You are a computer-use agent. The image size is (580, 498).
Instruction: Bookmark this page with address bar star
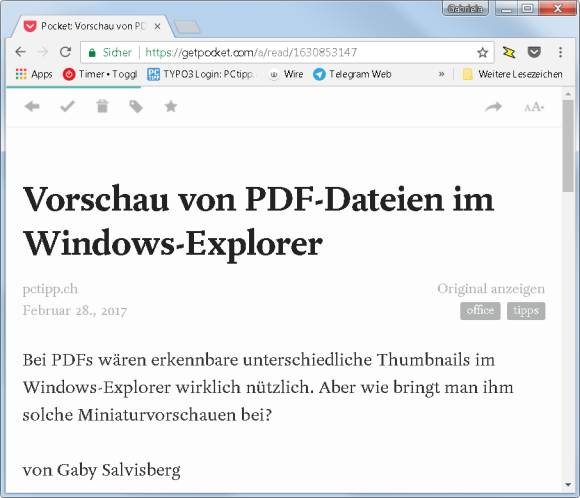coord(482,53)
